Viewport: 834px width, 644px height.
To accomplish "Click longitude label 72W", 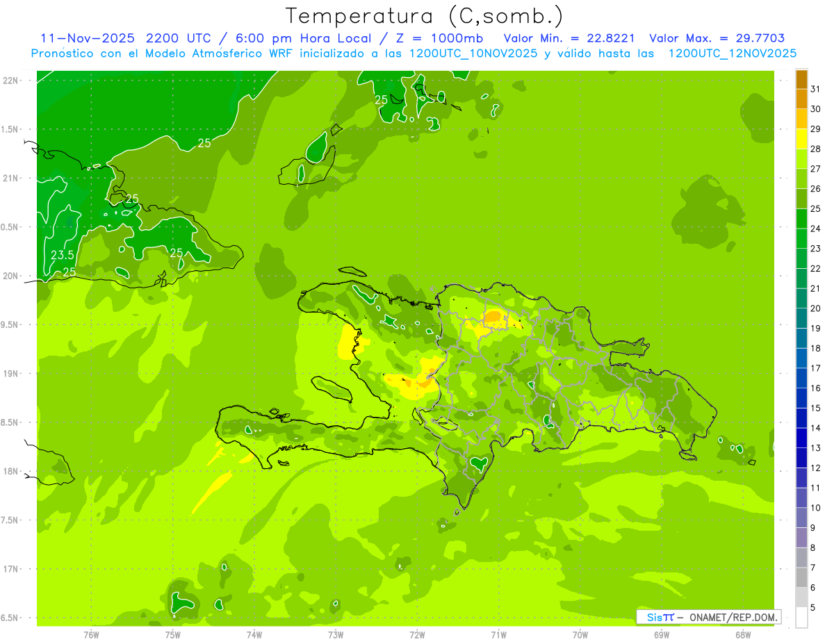I will pos(417,634).
